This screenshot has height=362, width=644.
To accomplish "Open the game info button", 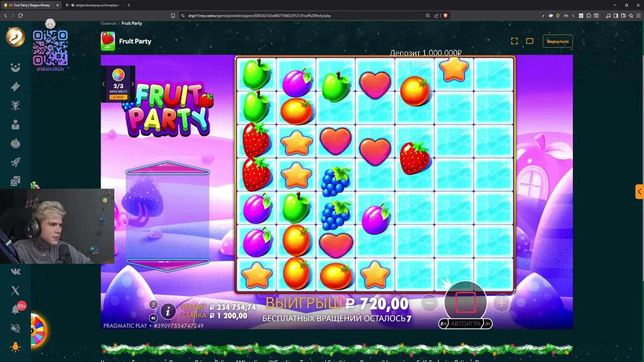I will coord(168,311).
